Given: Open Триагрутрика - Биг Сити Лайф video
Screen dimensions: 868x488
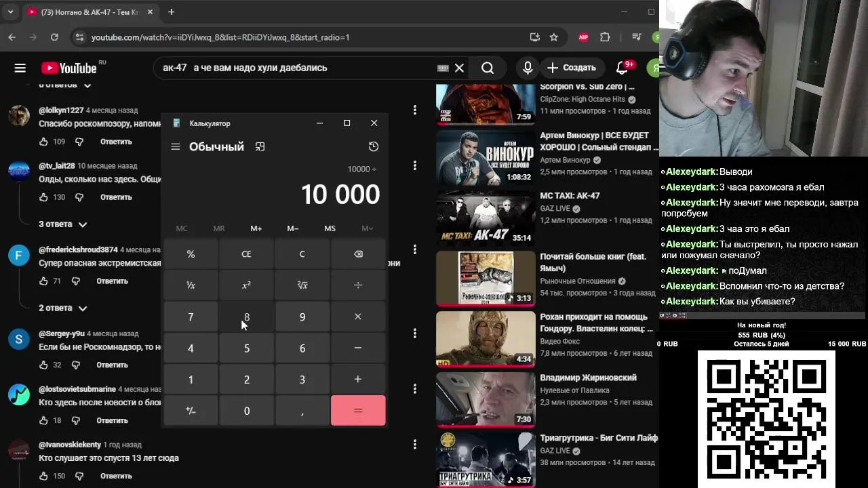Looking at the screenshot, I should point(486,460).
